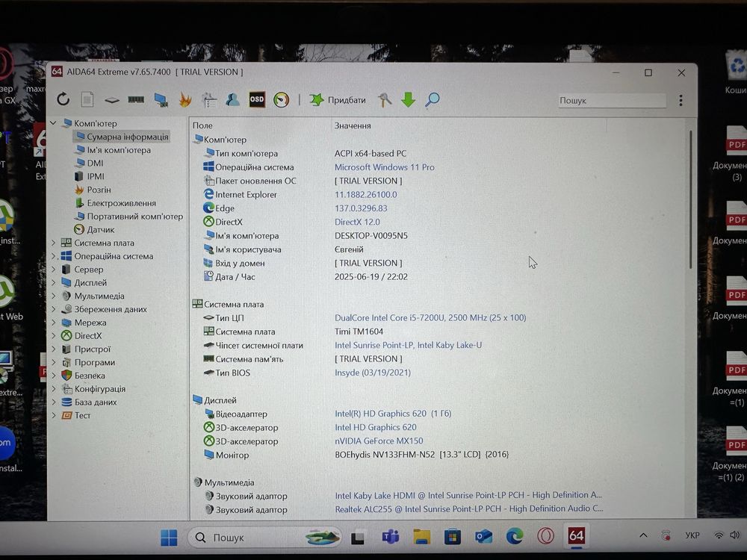Open Microsoft Store from the taskbar
The image size is (747, 560).
[x=453, y=537]
